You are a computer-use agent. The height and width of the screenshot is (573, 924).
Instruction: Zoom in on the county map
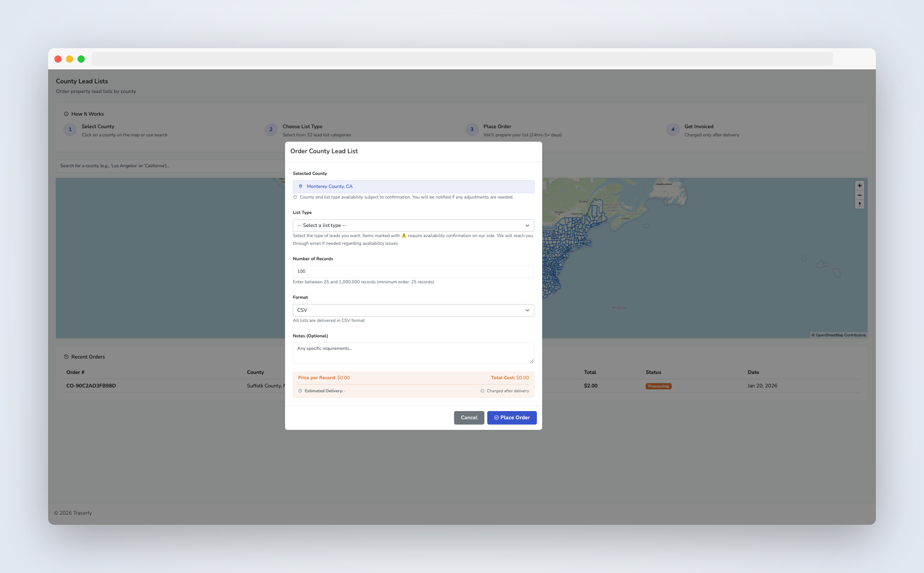[x=859, y=185]
